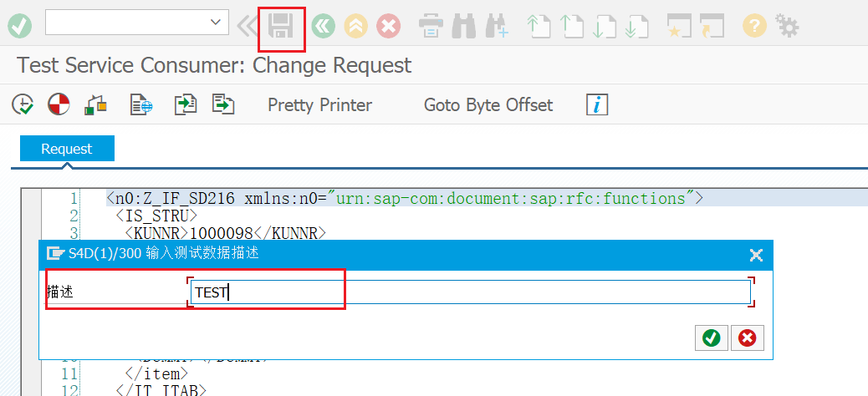Close the 输入测试数据描述 dialog

coord(756,255)
